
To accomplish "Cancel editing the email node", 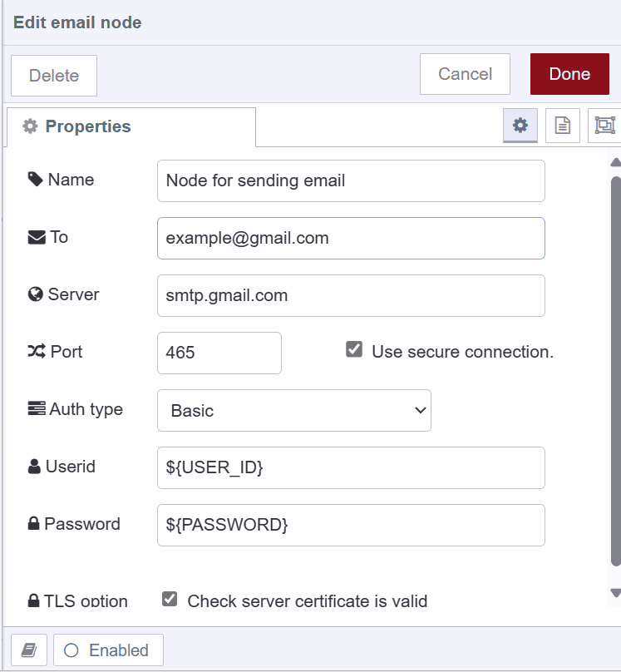I will pos(465,74).
